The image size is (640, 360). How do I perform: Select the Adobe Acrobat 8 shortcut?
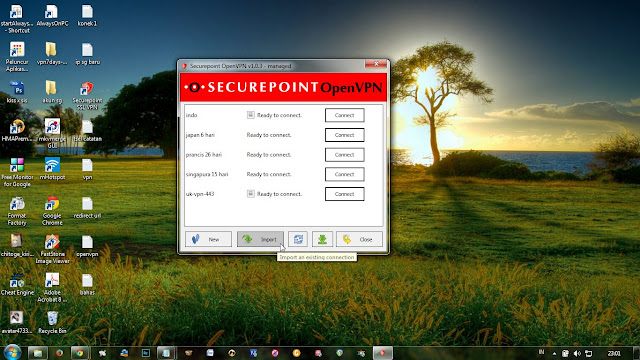point(52,288)
